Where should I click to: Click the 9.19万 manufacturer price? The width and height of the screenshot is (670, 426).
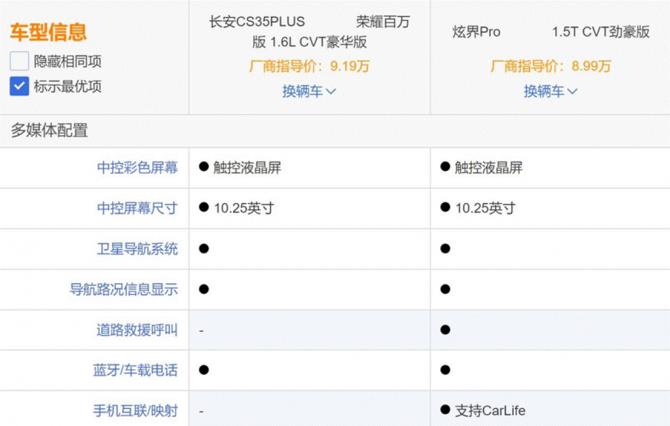click(350, 67)
